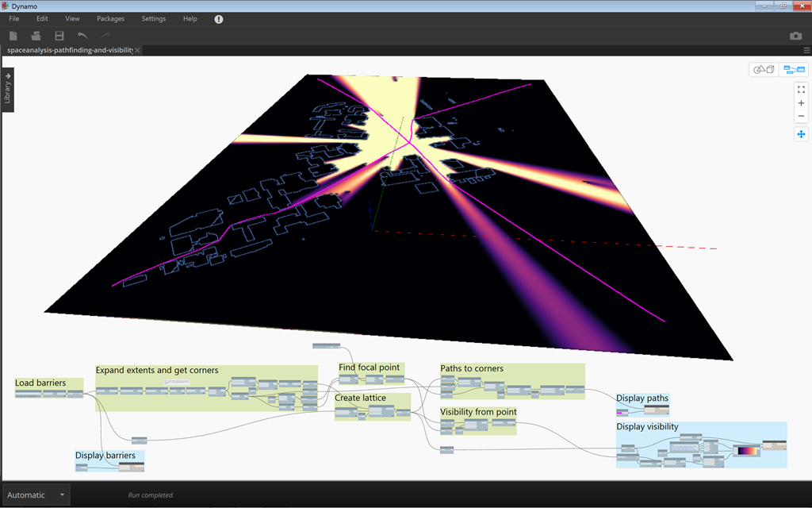
Task: Save the graph with the floppy disk icon
Action: coord(59,36)
